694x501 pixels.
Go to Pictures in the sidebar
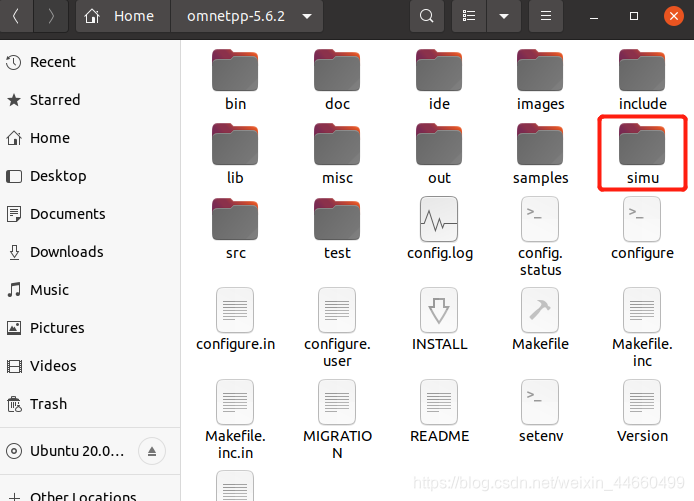click(90, 328)
